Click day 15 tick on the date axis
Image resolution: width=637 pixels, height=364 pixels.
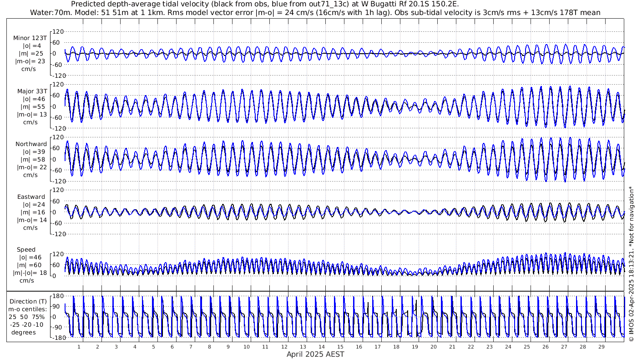(x=340, y=347)
